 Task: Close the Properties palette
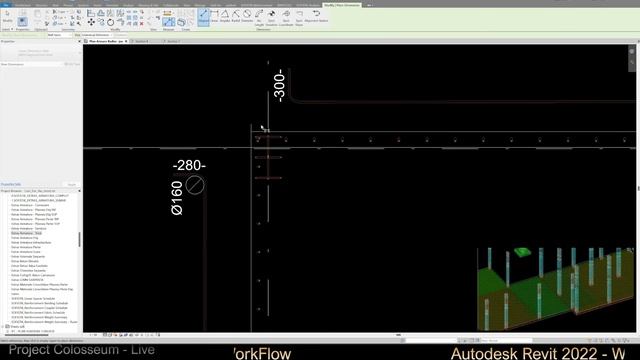click(x=79, y=41)
